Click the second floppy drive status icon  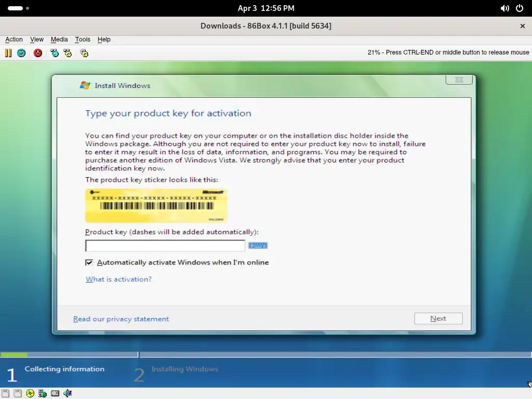(18, 393)
